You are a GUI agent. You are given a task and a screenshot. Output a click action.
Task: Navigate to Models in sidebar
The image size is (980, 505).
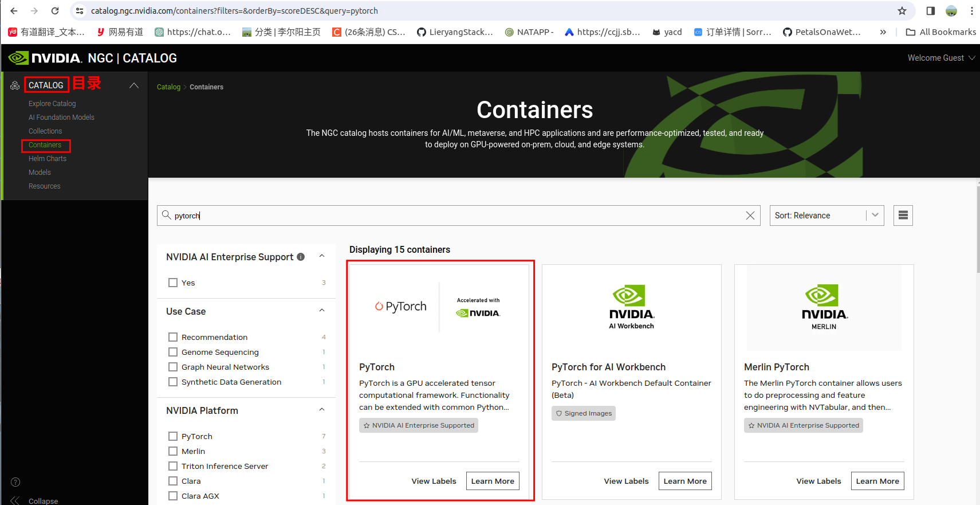pos(40,173)
